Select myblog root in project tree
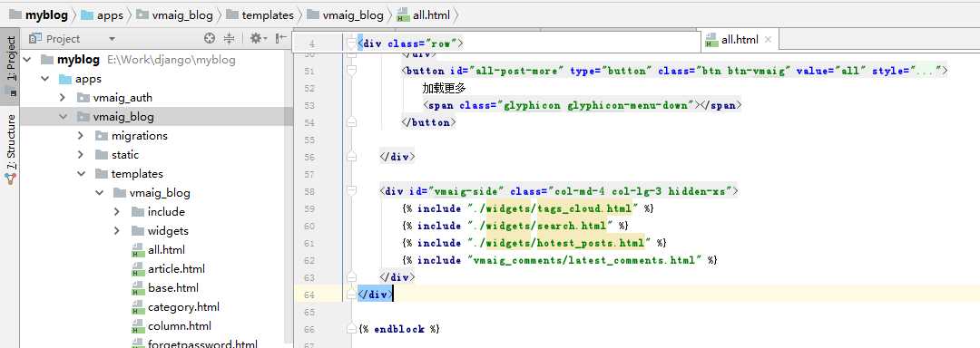The image size is (980, 348). pos(78,60)
